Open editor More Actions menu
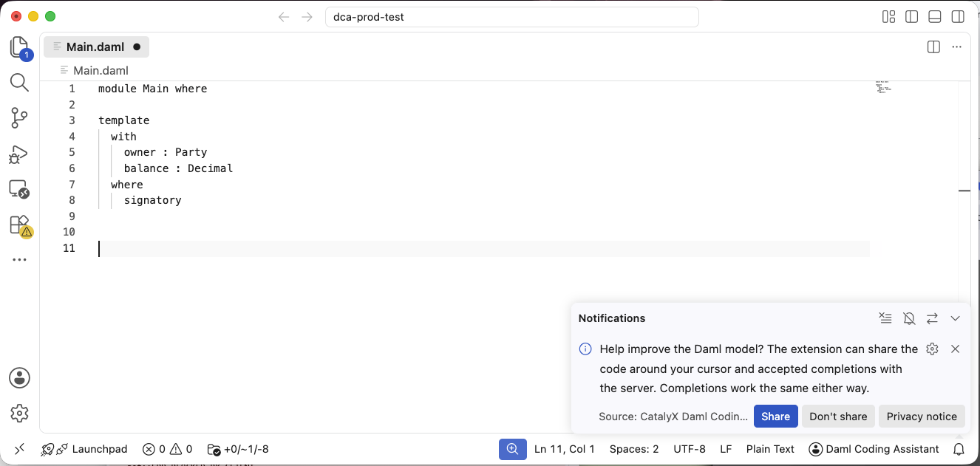980x466 pixels. tap(957, 47)
